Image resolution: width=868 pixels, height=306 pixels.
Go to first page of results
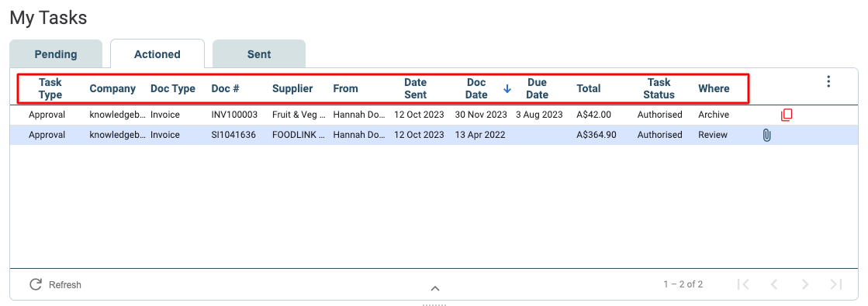(x=743, y=284)
